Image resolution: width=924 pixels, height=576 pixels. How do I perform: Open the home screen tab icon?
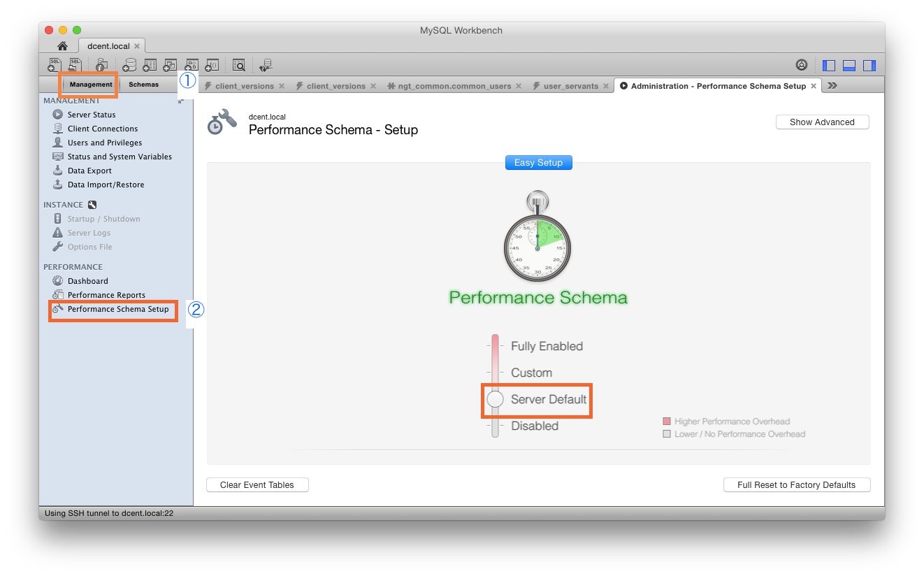tap(62, 46)
